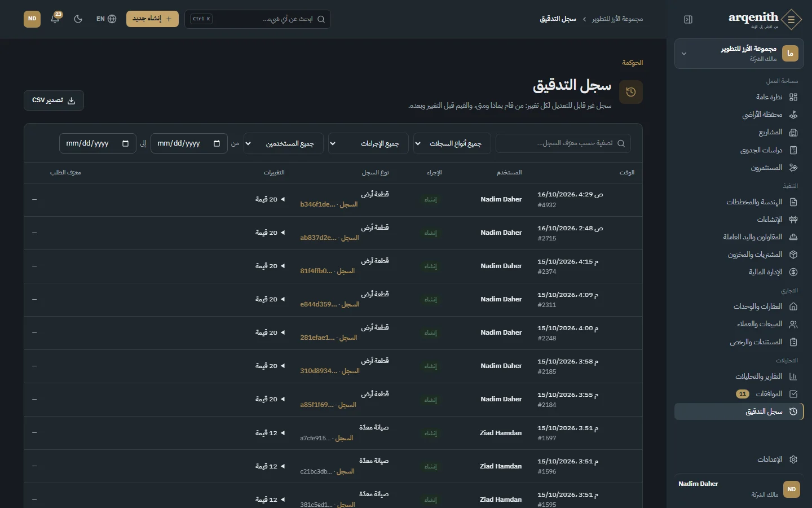Expand the مجموعة الأرز للتطوير company switcher

739,54
